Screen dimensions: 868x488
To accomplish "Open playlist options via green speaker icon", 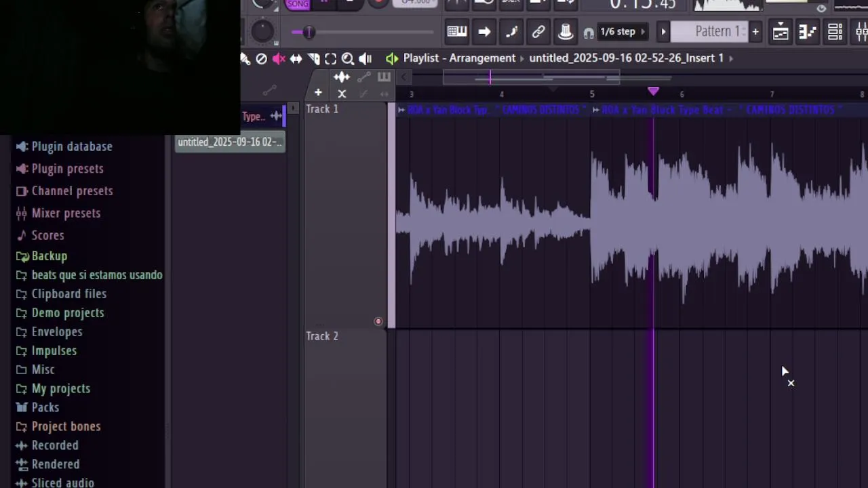I will click(x=392, y=58).
